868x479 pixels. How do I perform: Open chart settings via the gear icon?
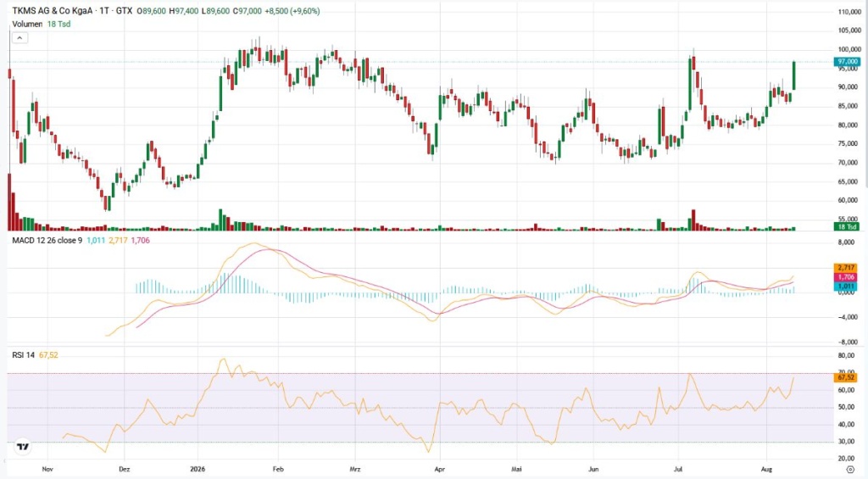click(850, 469)
